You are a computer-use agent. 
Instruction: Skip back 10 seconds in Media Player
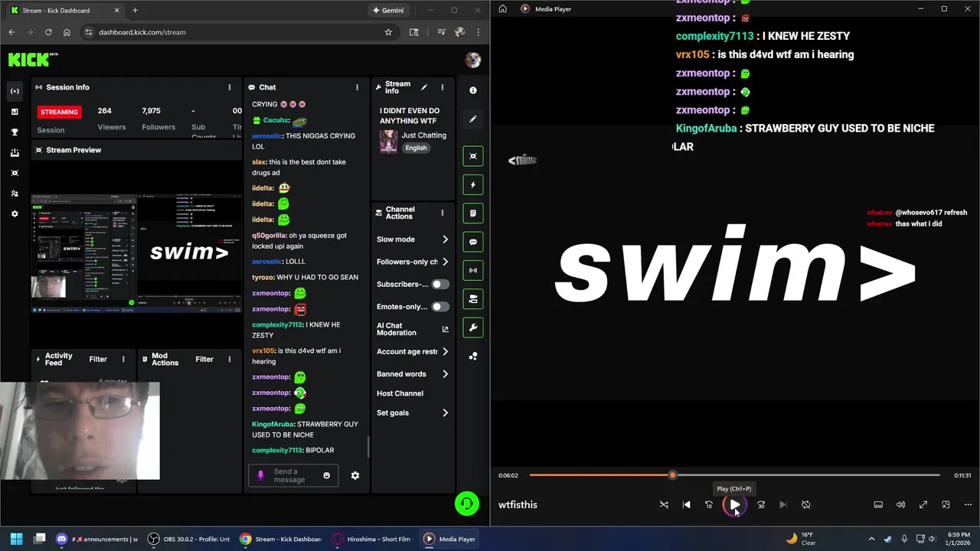pyautogui.click(x=709, y=504)
